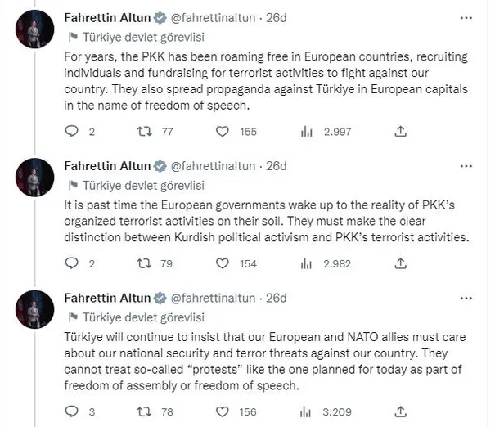
Task: Share the first tweet
Action: click(400, 131)
